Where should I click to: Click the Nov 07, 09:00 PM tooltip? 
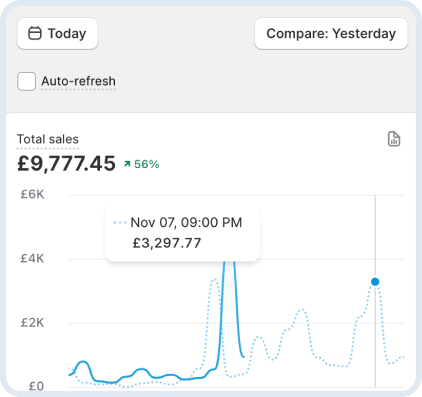tap(183, 233)
